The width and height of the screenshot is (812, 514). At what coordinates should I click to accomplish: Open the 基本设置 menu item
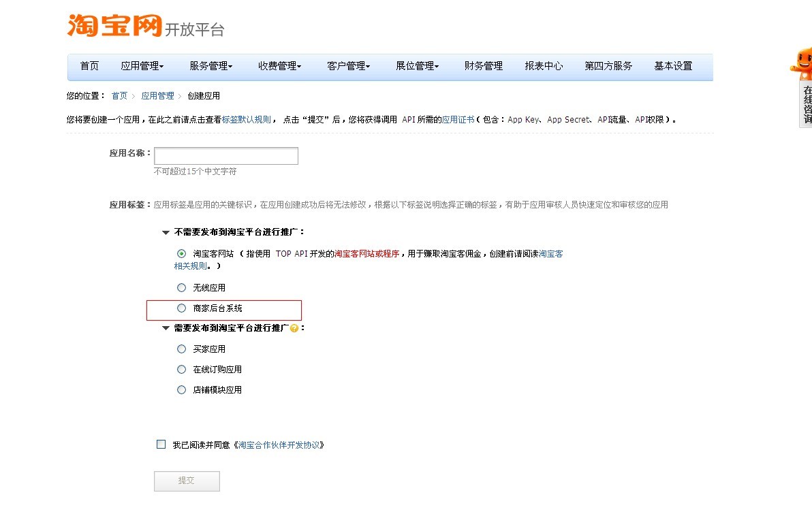673,66
